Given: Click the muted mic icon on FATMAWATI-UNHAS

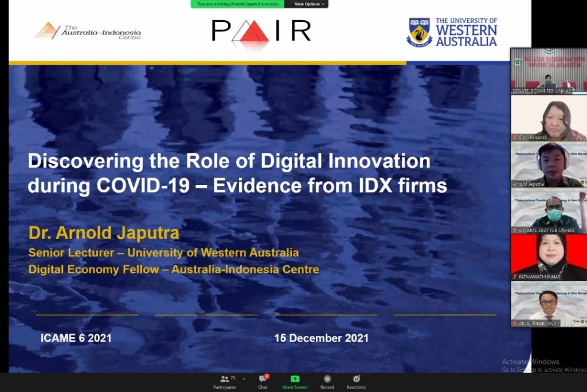Looking at the screenshot, I should (515, 277).
